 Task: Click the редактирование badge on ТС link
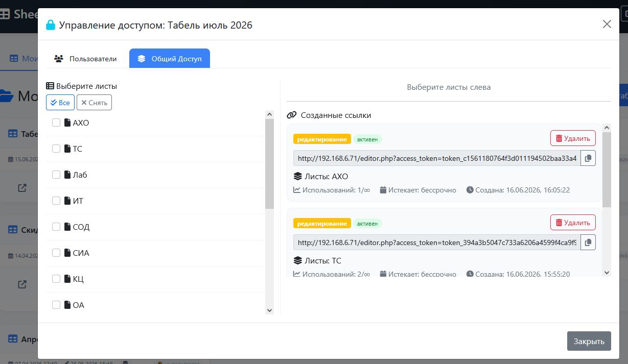[322, 223]
